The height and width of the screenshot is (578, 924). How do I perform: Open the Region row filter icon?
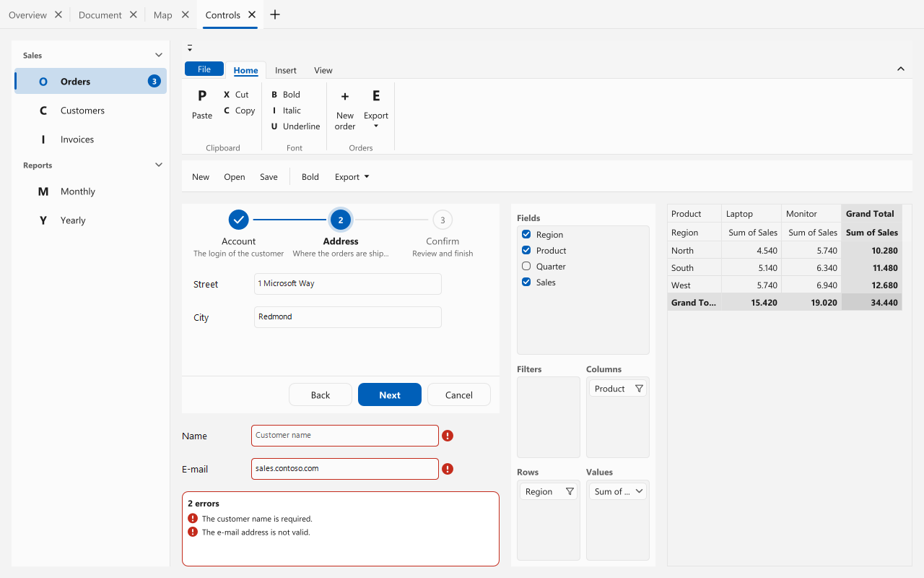coord(570,491)
